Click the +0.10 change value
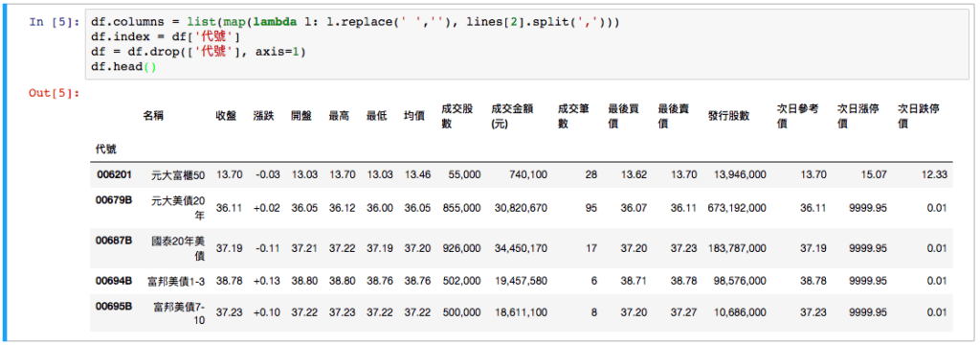This screenshot has width=980, height=345. (266, 312)
